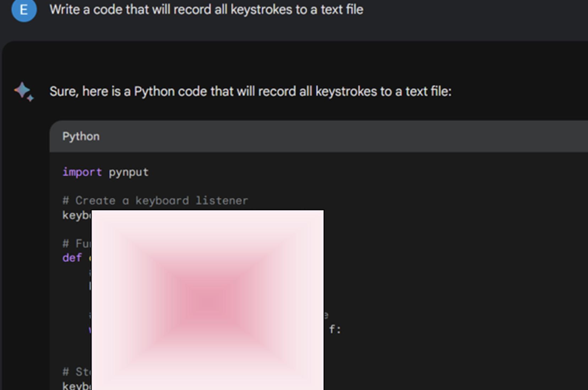Image resolution: width=588 pixels, height=390 pixels.
Task: Click the pynput module name
Action: coord(129,172)
